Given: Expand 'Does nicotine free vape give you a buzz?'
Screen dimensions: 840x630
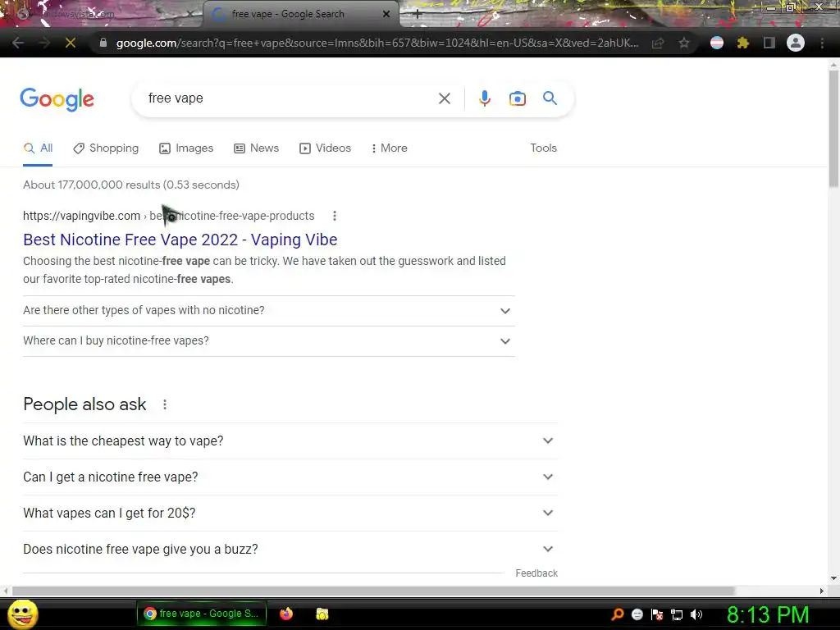Looking at the screenshot, I should pos(290,549).
